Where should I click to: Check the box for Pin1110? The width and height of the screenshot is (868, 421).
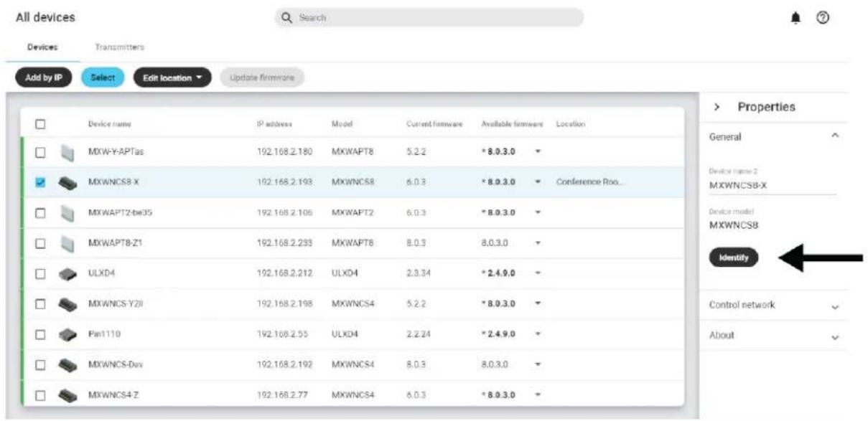[41, 334]
